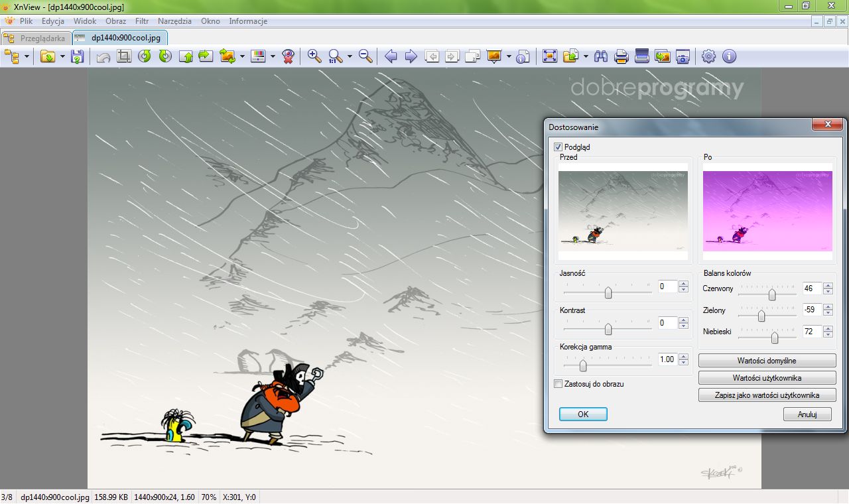Click the Niebieski value field

[812, 331]
